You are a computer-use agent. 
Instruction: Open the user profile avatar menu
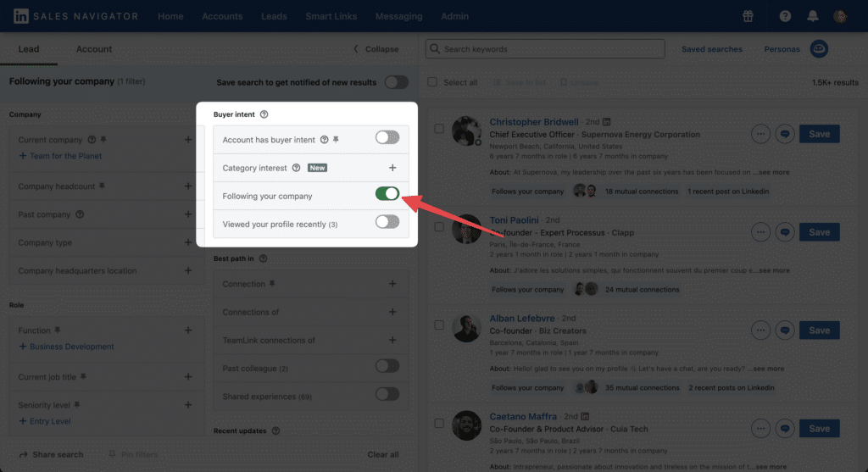tap(840, 16)
